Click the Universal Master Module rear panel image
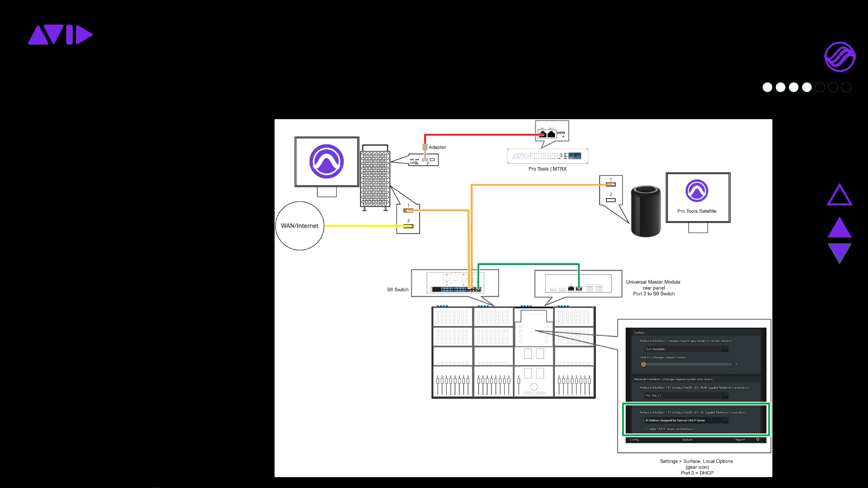868x488 pixels. click(x=578, y=284)
